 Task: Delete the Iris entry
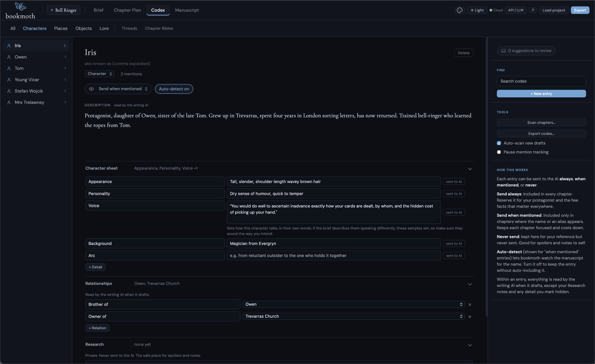[x=464, y=53]
